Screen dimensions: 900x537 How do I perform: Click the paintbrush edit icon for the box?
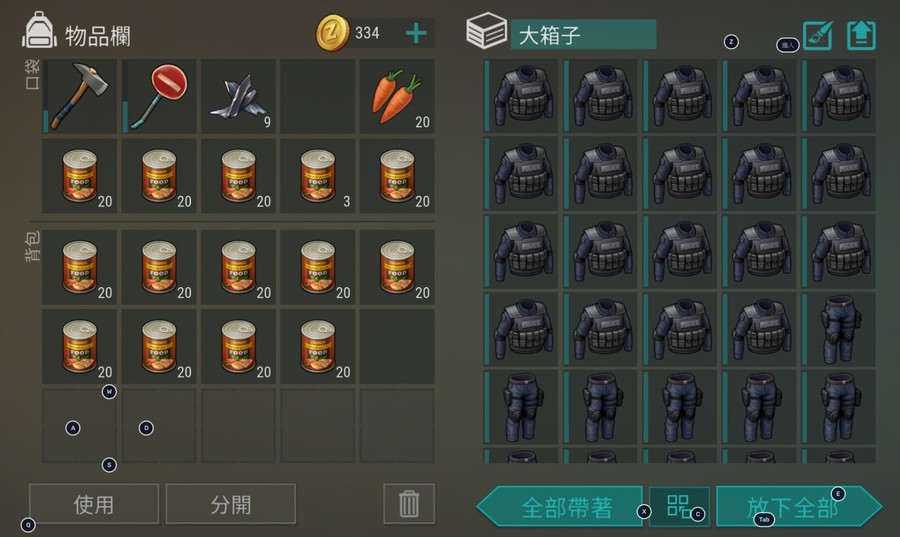[x=817, y=36]
